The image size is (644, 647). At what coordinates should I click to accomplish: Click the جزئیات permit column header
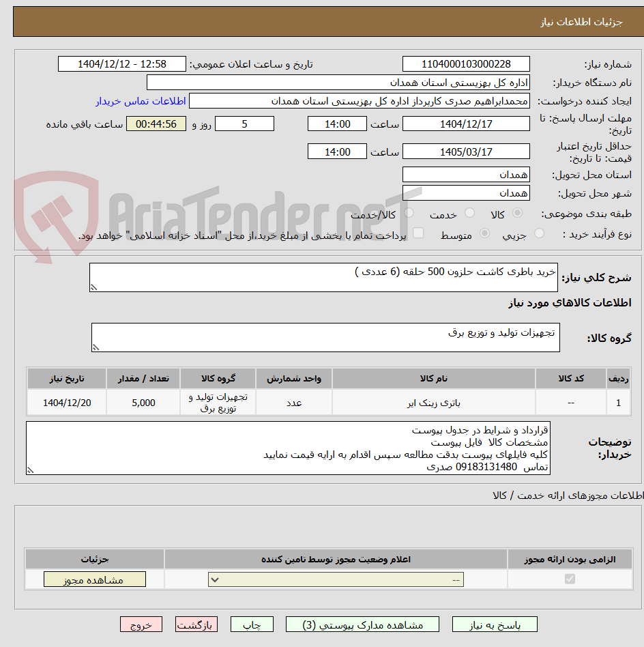click(95, 559)
